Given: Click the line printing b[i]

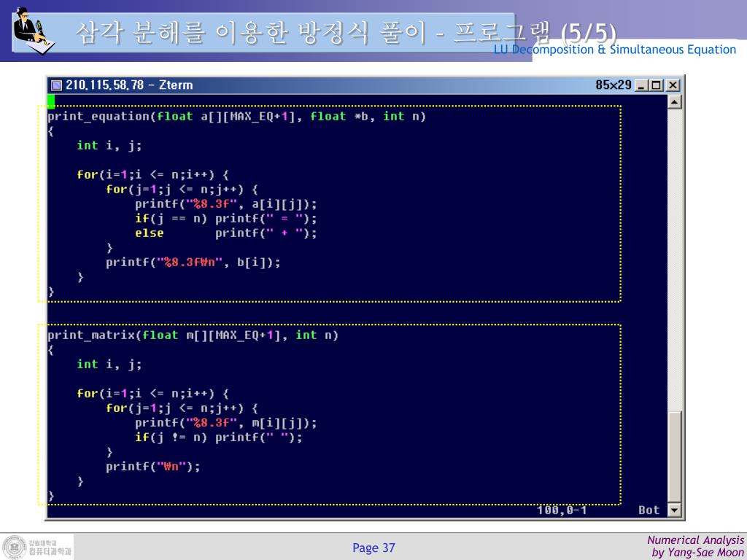Looking at the screenshot, I should [193, 262].
